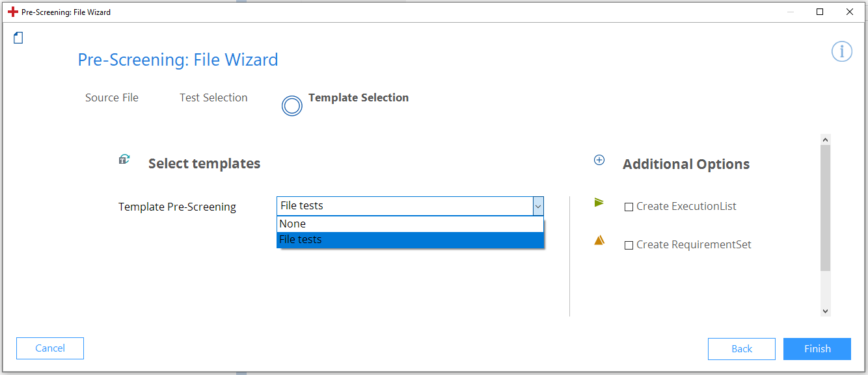This screenshot has width=868, height=375.
Task: Click the orange RequirementSet triangle icon
Action: (599, 240)
